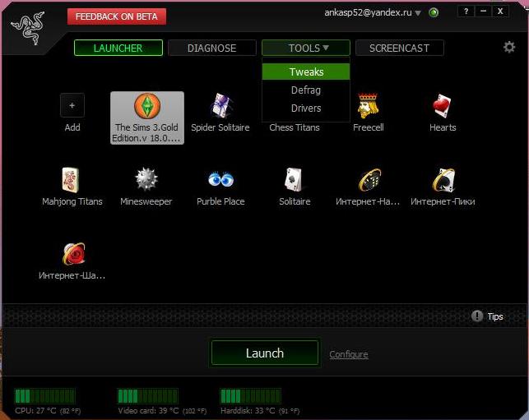Open the settings gear icon
The width and height of the screenshot is (529, 420).
click(509, 47)
